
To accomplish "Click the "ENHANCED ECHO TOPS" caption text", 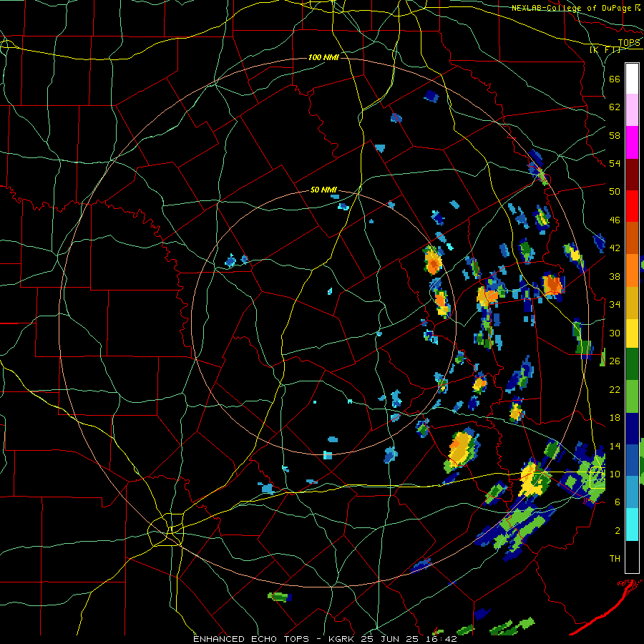I will 251,639.
